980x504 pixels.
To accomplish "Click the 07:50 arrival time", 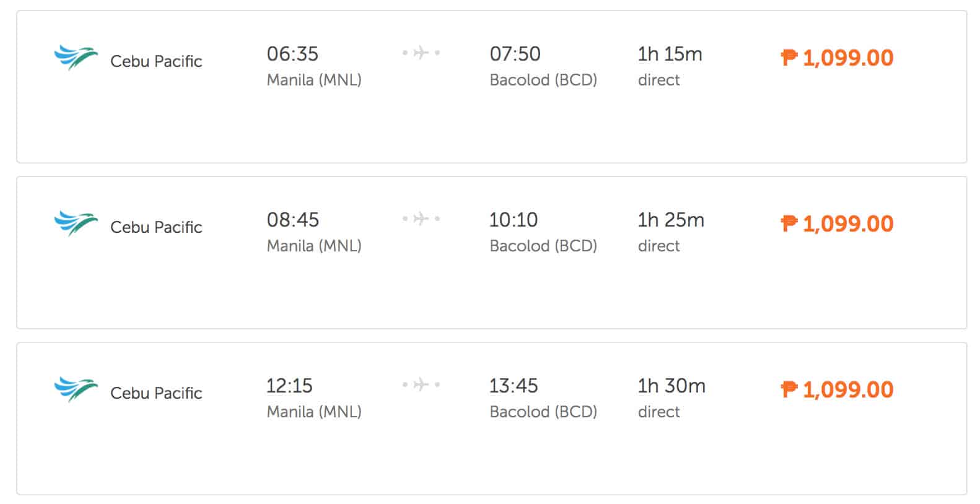I will pos(515,54).
